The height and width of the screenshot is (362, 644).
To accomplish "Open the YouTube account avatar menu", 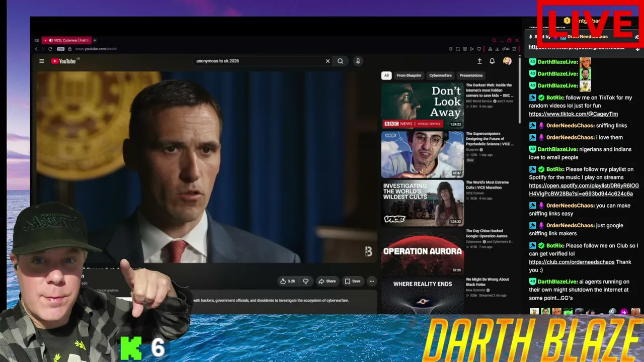I will (x=507, y=61).
